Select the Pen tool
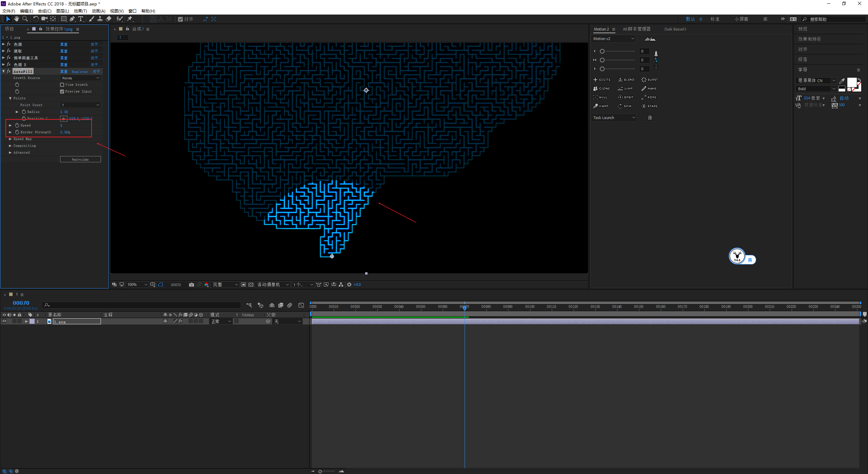The height and width of the screenshot is (474, 868). 72,19
